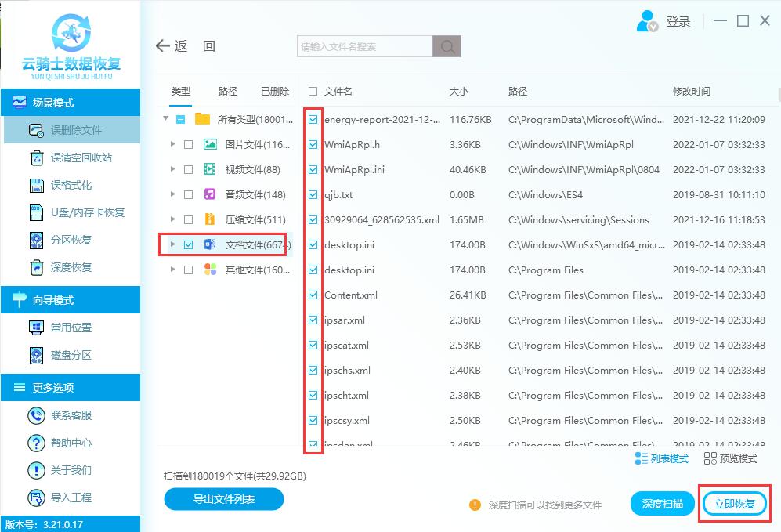The height and width of the screenshot is (532, 781).
Task: Select the 视频文件 video type icon
Action: [210, 169]
